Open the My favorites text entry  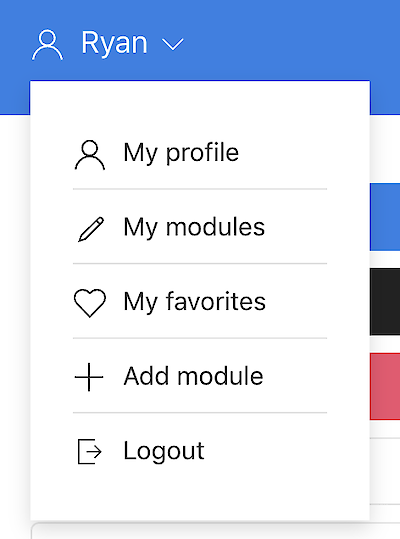click(195, 301)
